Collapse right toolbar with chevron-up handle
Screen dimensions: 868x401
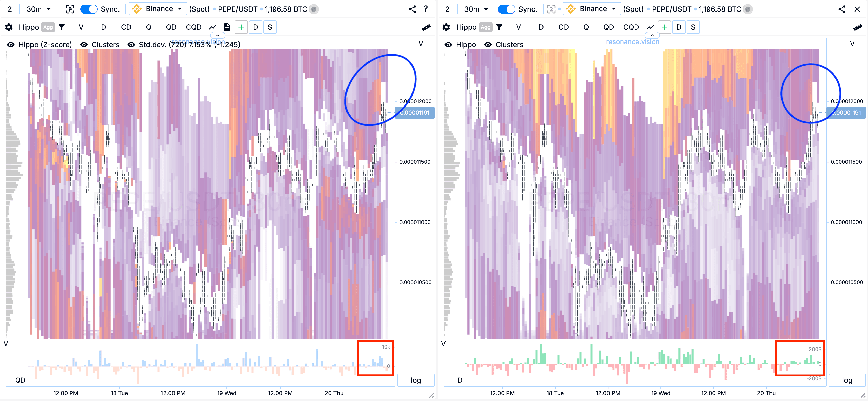coord(652,35)
